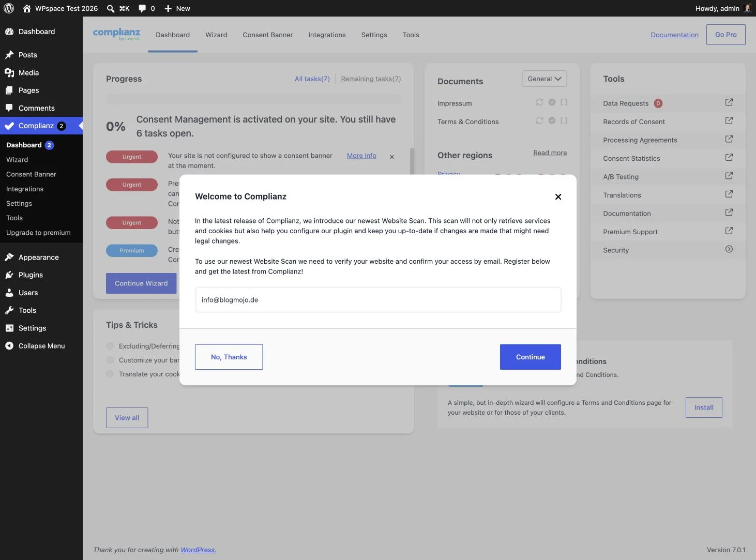Screen dimensions: 756x560
Task: Install the Terms and Conditions plugin
Action: pyautogui.click(x=704, y=407)
